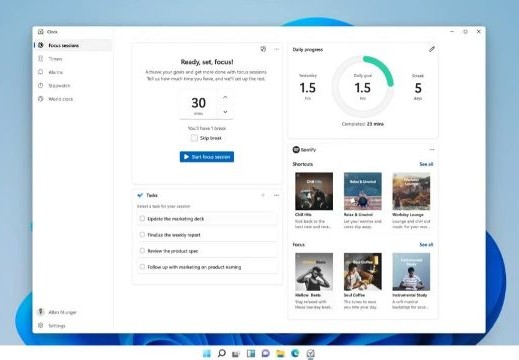519x360 pixels.
Task: Open the Relax & Unwind playlist thumbnail
Action: click(363, 191)
